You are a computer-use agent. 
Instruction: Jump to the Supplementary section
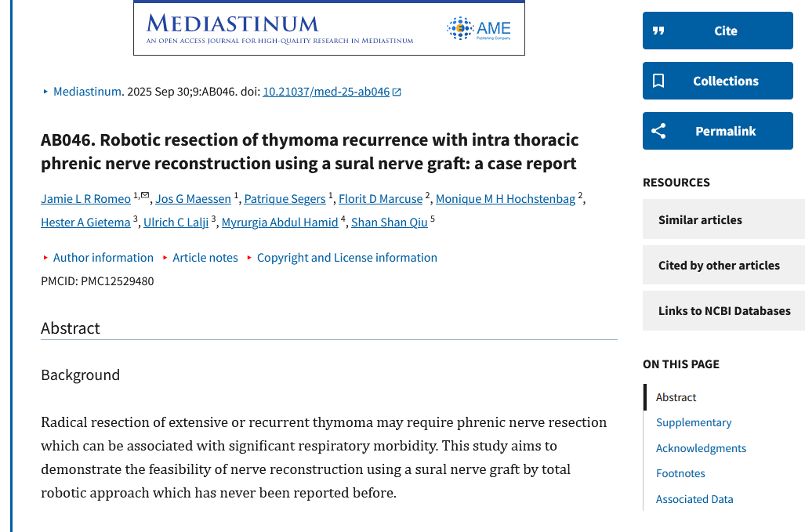pos(693,422)
